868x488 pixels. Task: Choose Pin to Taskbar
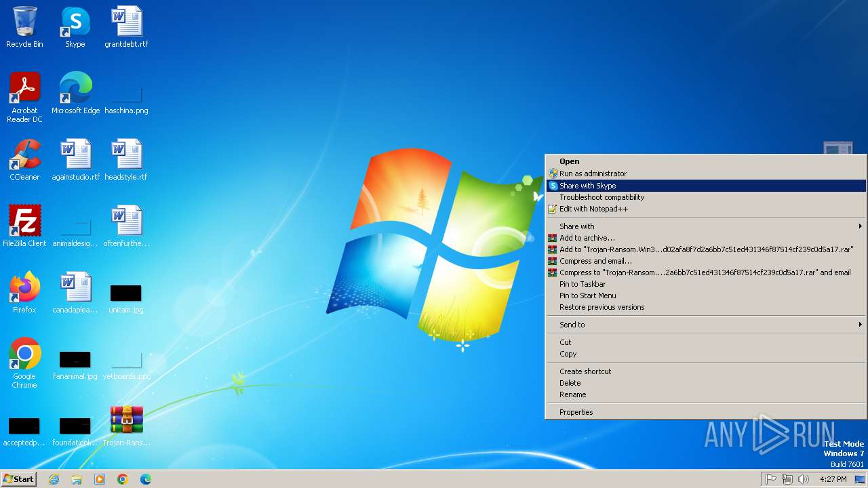[706, 284]
